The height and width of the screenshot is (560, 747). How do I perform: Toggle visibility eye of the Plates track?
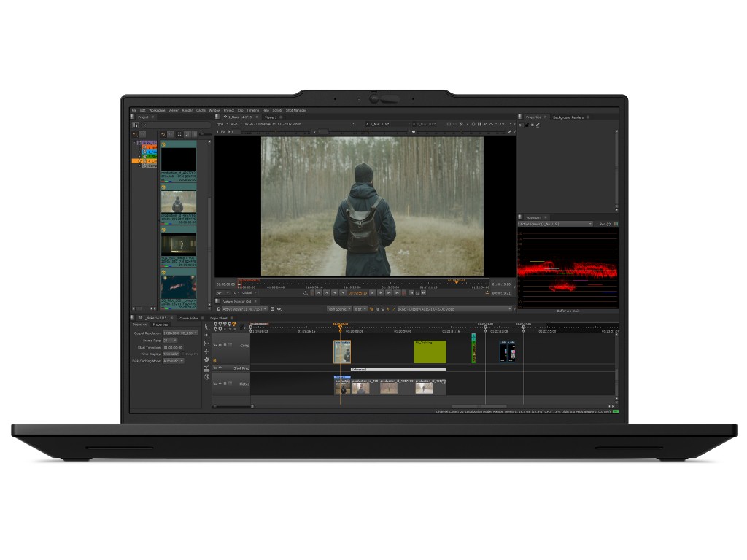220,384
